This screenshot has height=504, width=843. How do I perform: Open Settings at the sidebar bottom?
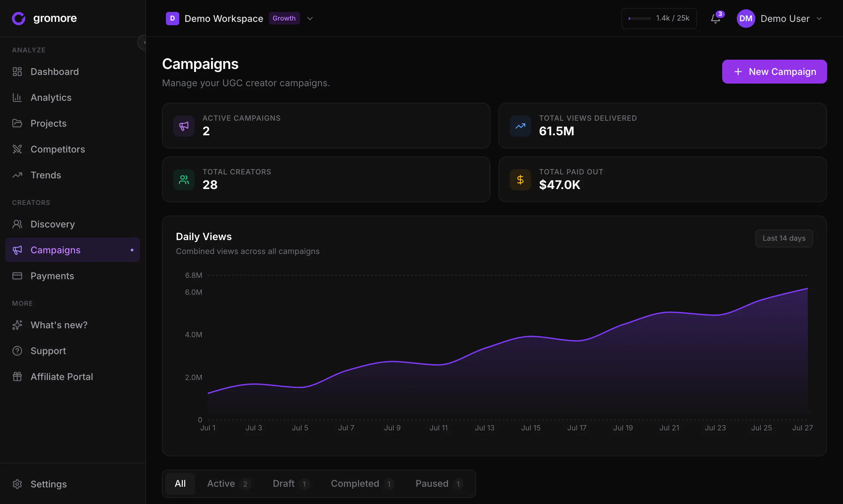click(73, 484)
